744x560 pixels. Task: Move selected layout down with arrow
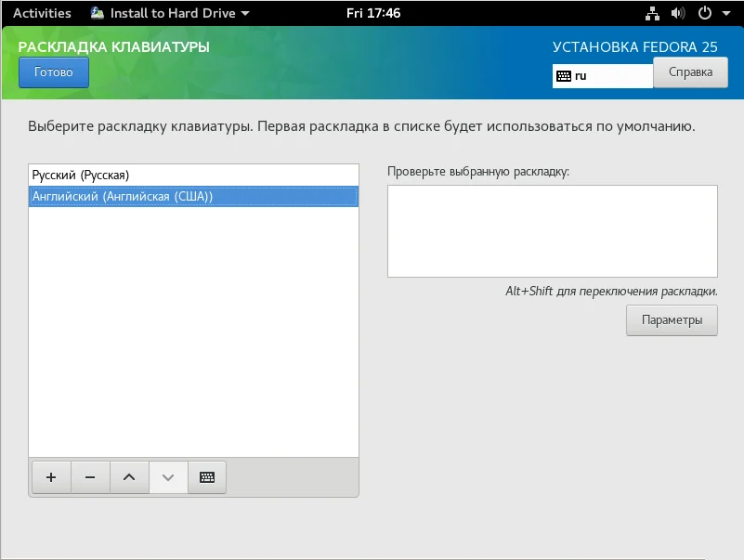click(x=168, y=477)
